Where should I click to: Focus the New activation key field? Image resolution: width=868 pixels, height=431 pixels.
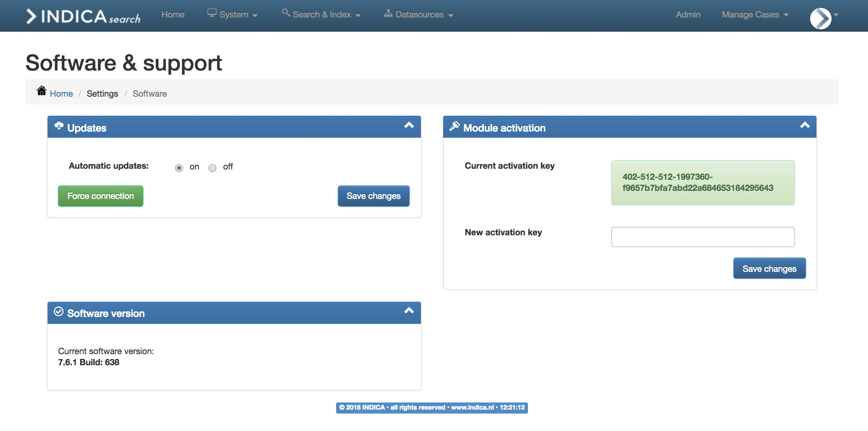pos(703,237)
